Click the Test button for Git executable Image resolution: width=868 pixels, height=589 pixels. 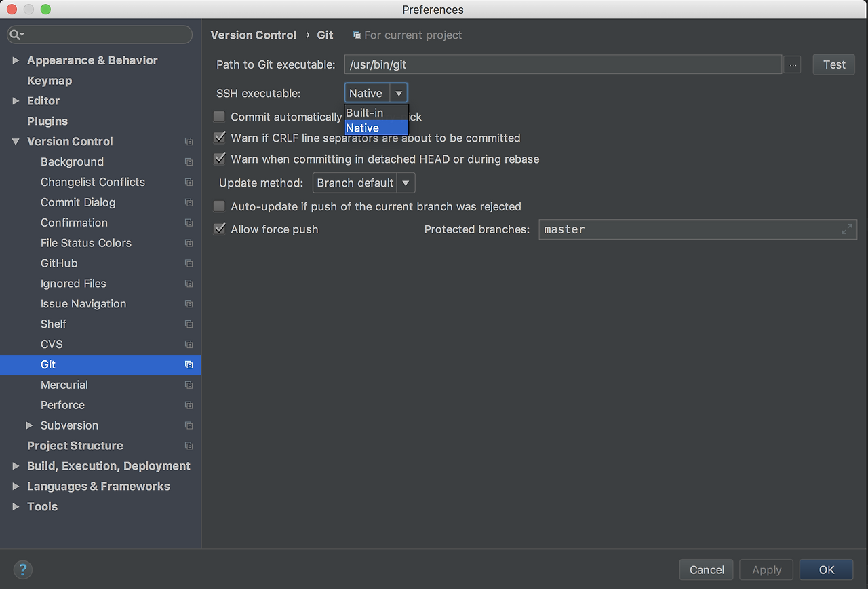(834, 64)
